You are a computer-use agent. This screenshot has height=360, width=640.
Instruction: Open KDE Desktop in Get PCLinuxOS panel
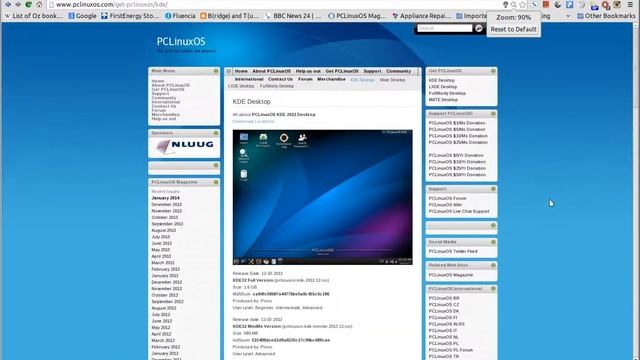(x=442, y=80)
